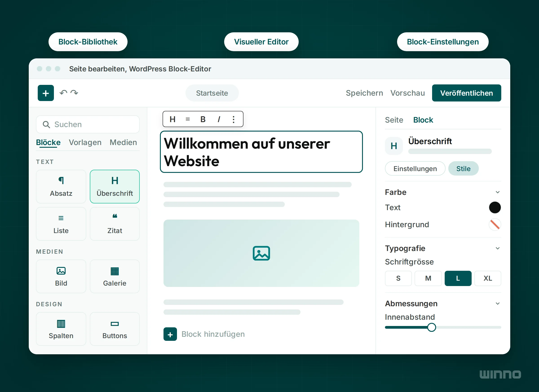Select font size XL
This screenshot has width=539, height=392.
pyautogui.click(x=488, y=278)
